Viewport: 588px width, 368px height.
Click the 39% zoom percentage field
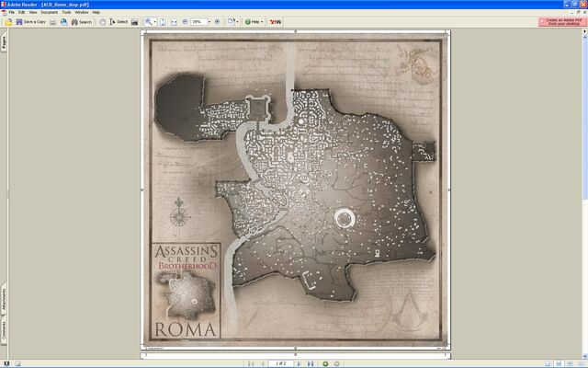pyautogui.click(x=198, y=22)
